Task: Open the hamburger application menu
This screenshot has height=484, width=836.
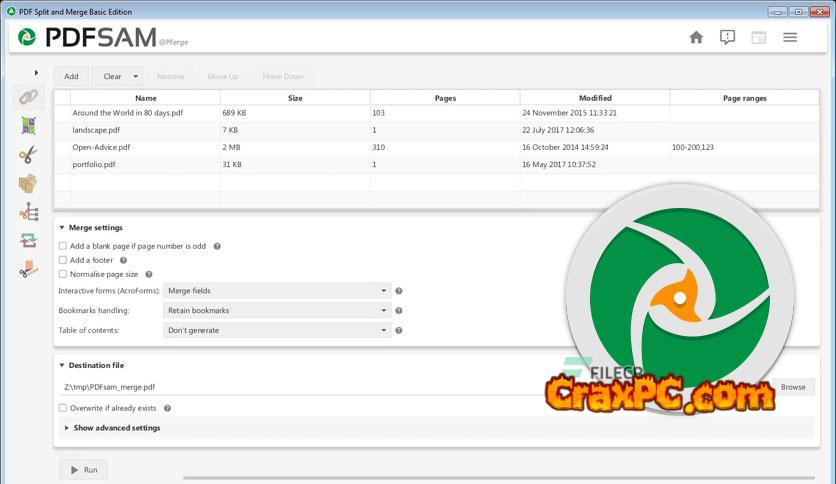Action: pyautogui.click(x=790, y=37)
